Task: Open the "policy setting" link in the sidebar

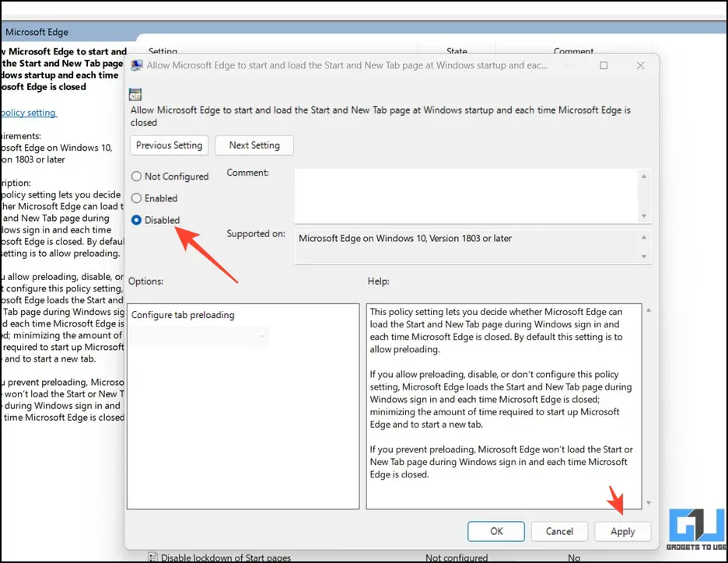Action: point(29,112)
